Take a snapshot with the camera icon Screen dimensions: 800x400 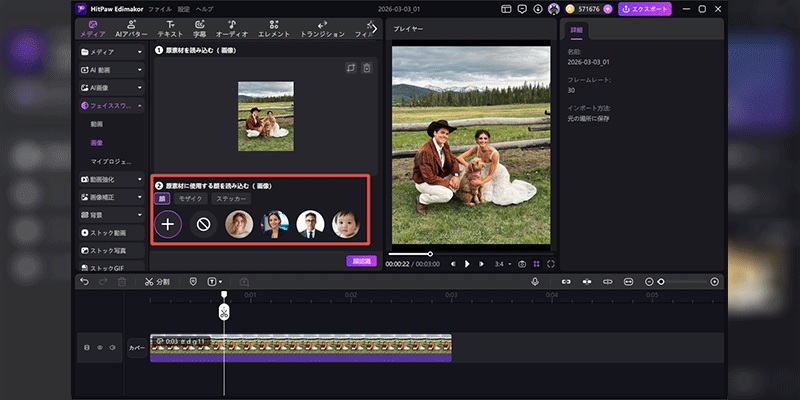point(522,264)
